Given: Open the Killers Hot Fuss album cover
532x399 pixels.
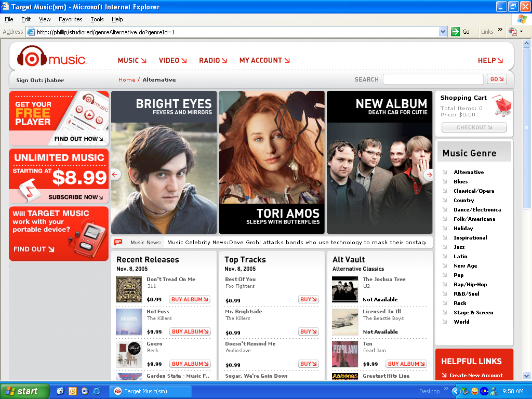Looking at the screenshot, I should (x=129, y=322).
